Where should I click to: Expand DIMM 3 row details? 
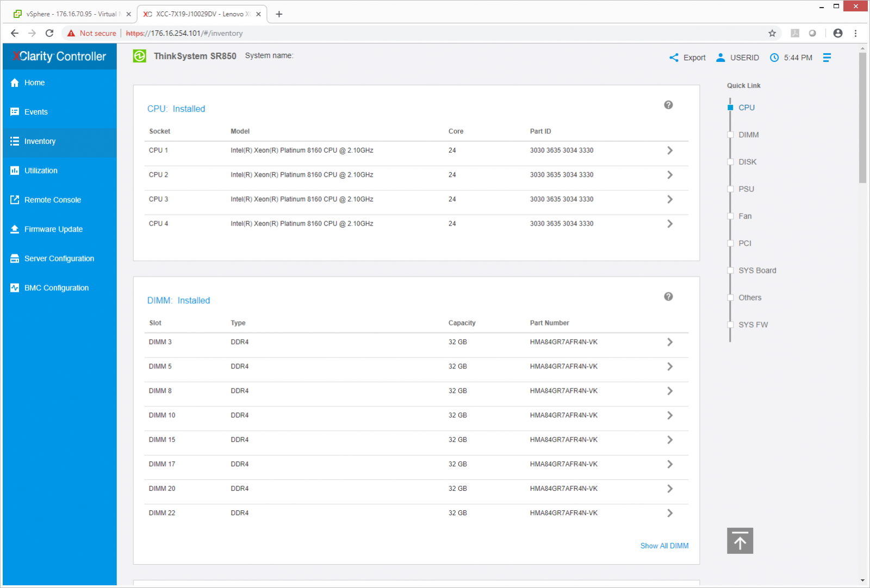click(670, 342)
